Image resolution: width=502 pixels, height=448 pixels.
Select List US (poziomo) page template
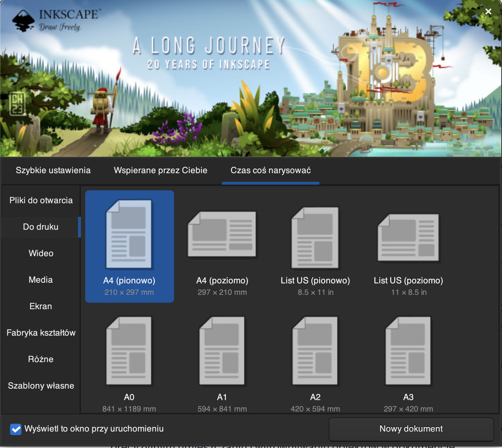click(x=408, y=234)
